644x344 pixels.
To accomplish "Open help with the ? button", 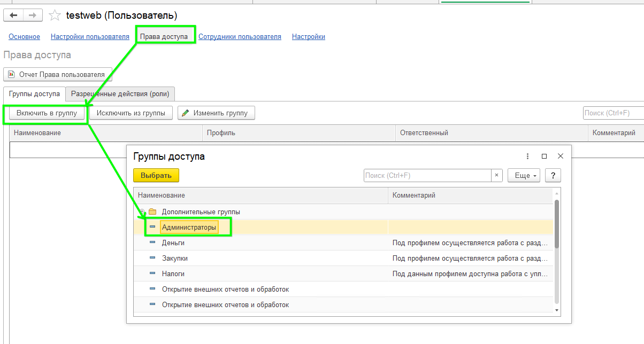I will point(553,175).
